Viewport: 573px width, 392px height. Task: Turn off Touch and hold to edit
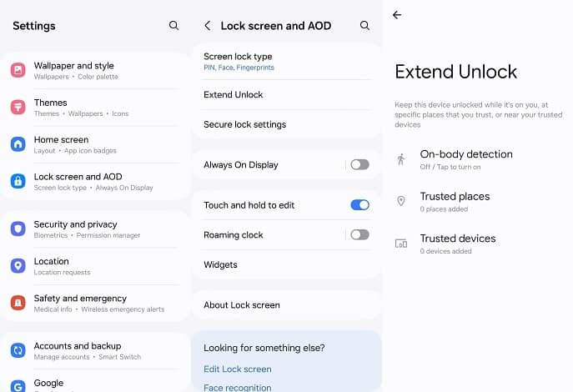(359, 205)
